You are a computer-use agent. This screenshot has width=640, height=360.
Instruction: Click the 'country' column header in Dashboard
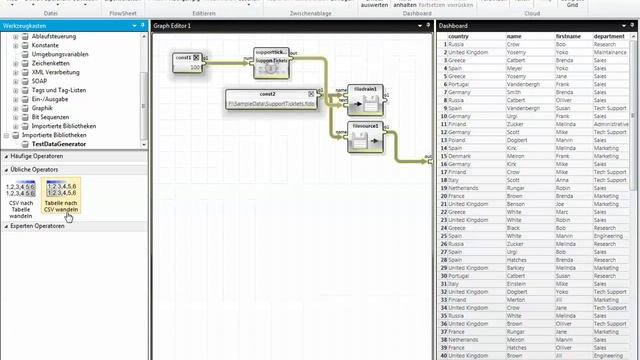click(458, 36)
